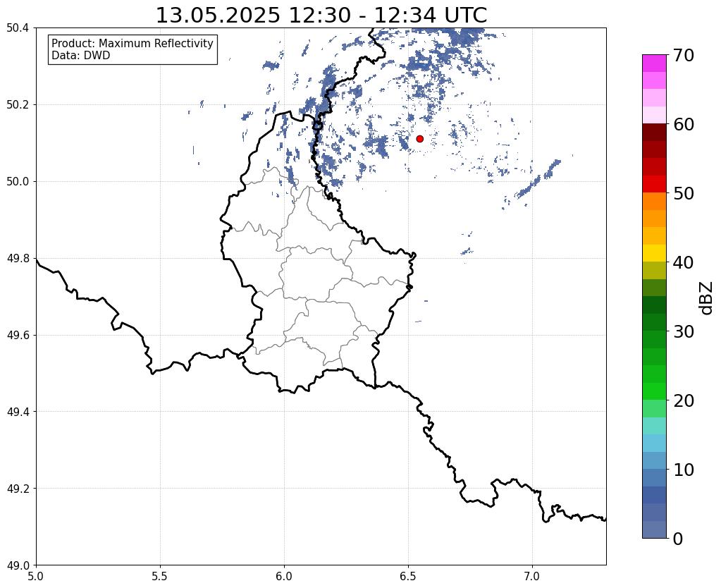Click the colorbar tick label 10
721x588 pixels.
[x=684, y=470]
